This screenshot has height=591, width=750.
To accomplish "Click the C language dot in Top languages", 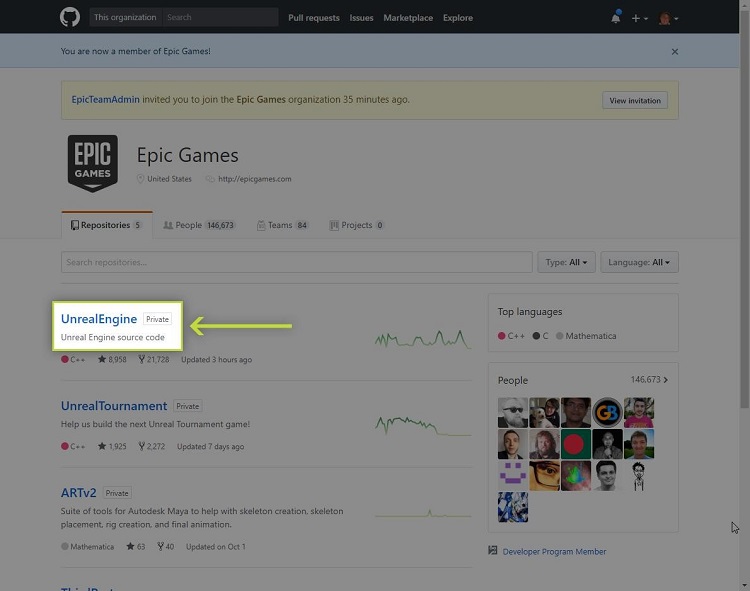I will (x=536, y=336).
